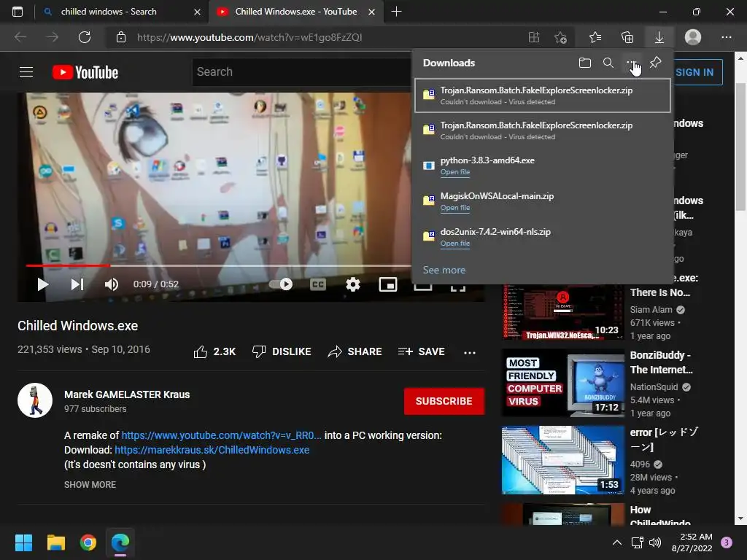
Task: Open file for python-3.8.3-amd64.exe
Action: (x=455, y=172)
